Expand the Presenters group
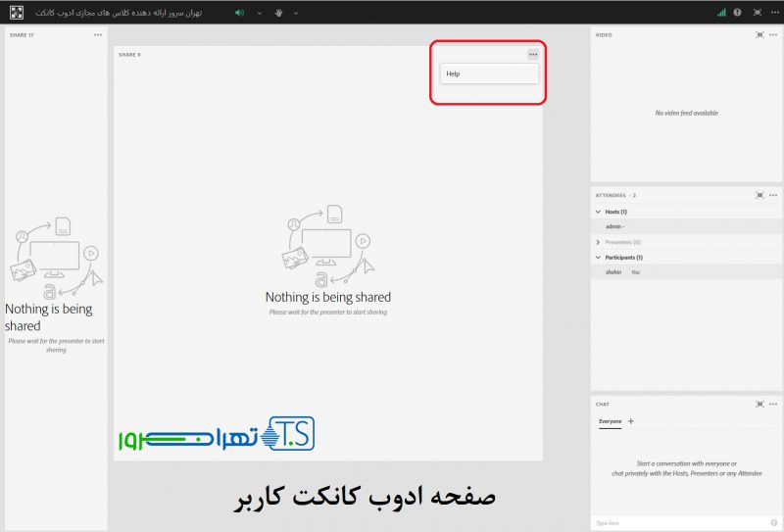Screen dimensions: 784x532 tap(599, 242)
